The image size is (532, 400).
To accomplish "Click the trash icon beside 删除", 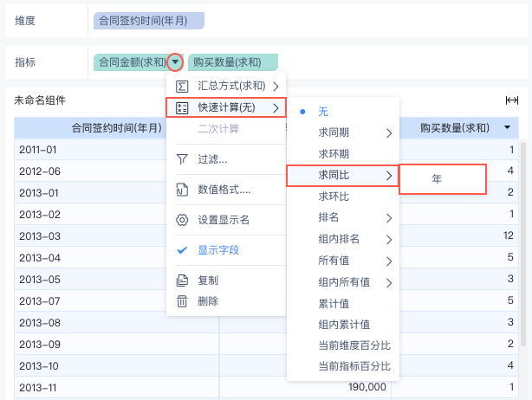I will 182,301.
